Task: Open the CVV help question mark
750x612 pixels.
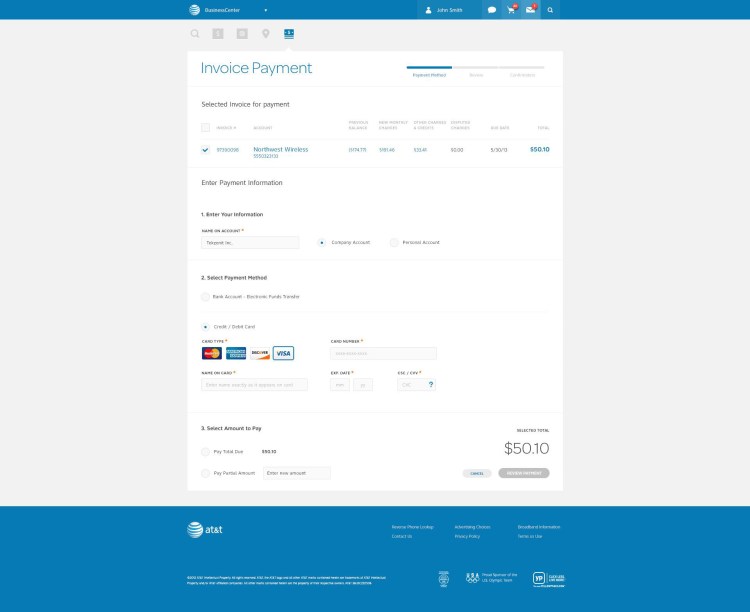Action: click(431, 384)
